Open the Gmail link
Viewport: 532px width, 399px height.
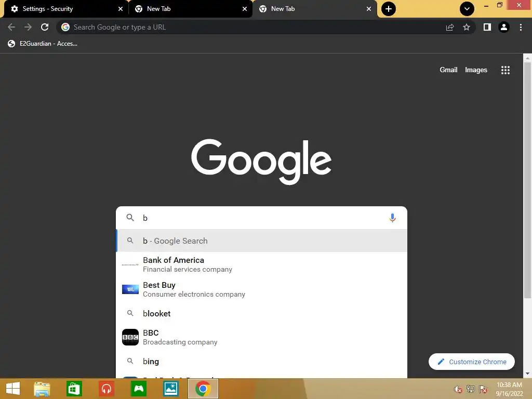(x=448, y=70)
